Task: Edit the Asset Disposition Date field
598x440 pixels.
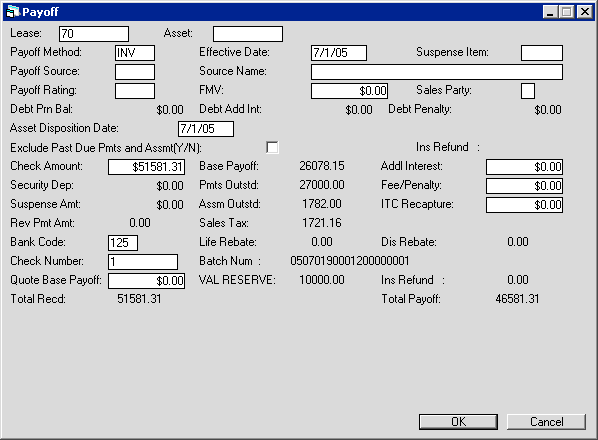Action: tap(206, 129)
